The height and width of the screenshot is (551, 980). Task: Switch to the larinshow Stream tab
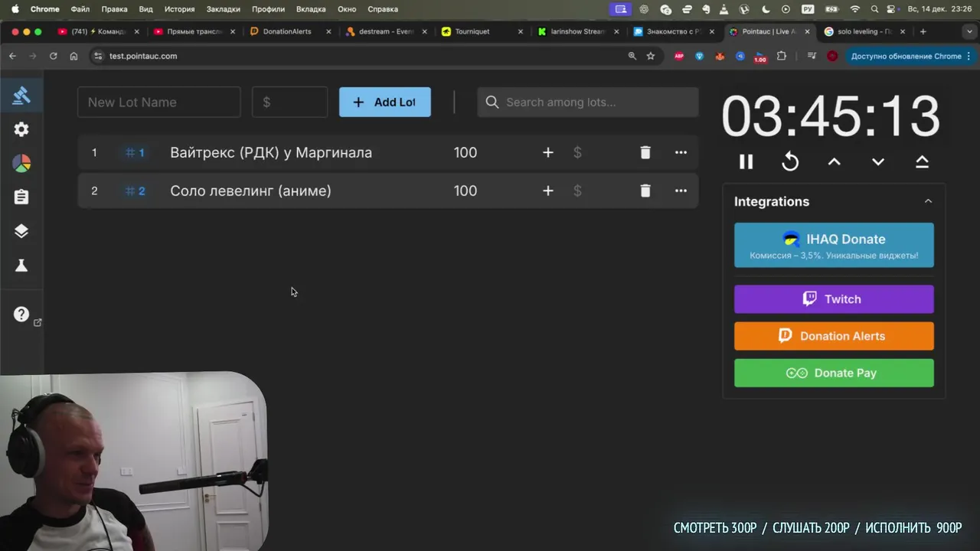578,31
